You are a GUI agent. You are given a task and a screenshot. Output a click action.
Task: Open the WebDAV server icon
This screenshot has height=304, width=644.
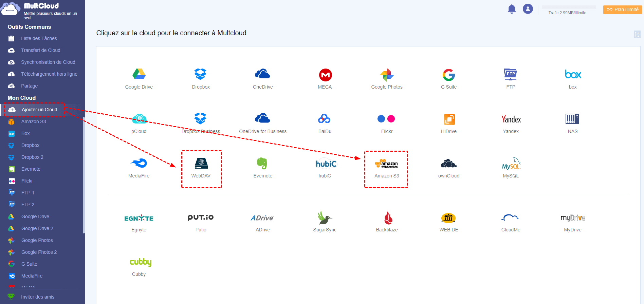pos(201,163)
